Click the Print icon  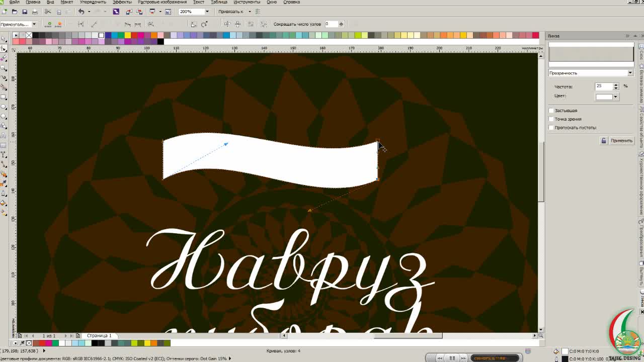click(35, 11)
